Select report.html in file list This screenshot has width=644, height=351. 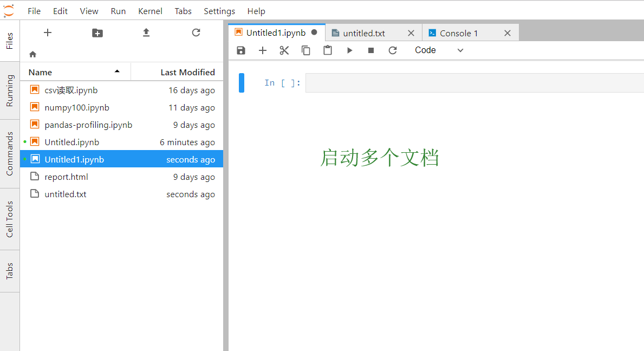click(121, 177)
